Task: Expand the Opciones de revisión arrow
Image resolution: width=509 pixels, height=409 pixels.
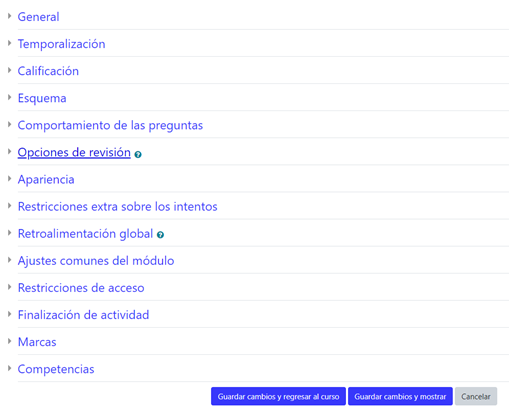Action: (9, 151)
